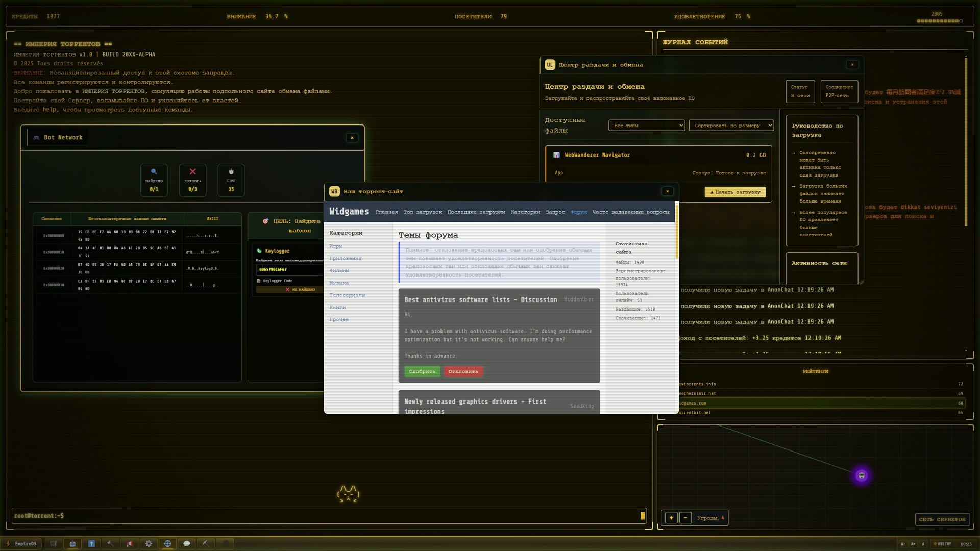Click the upload arrow icon in taskbar
980x551 pixels.
[91, 543]
